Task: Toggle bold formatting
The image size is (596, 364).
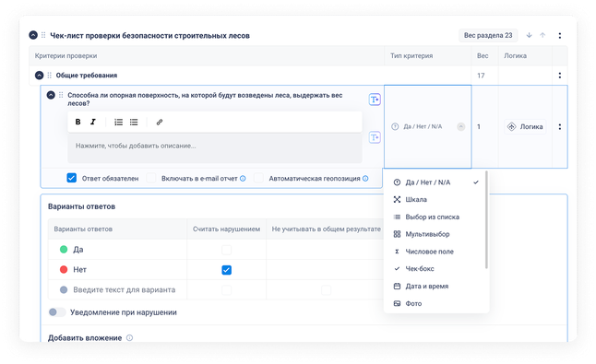Action: [x=77, y=122]
